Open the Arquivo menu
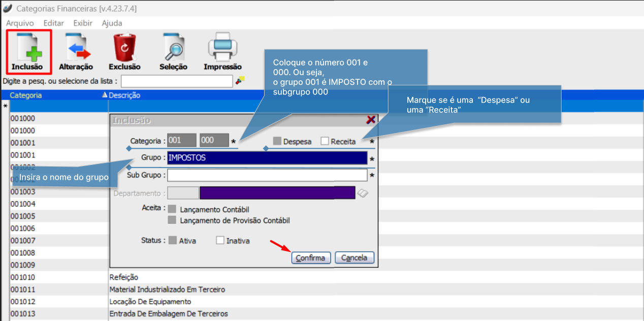The height and width of the screenshot is (321, 644). (x=20, y=23)
